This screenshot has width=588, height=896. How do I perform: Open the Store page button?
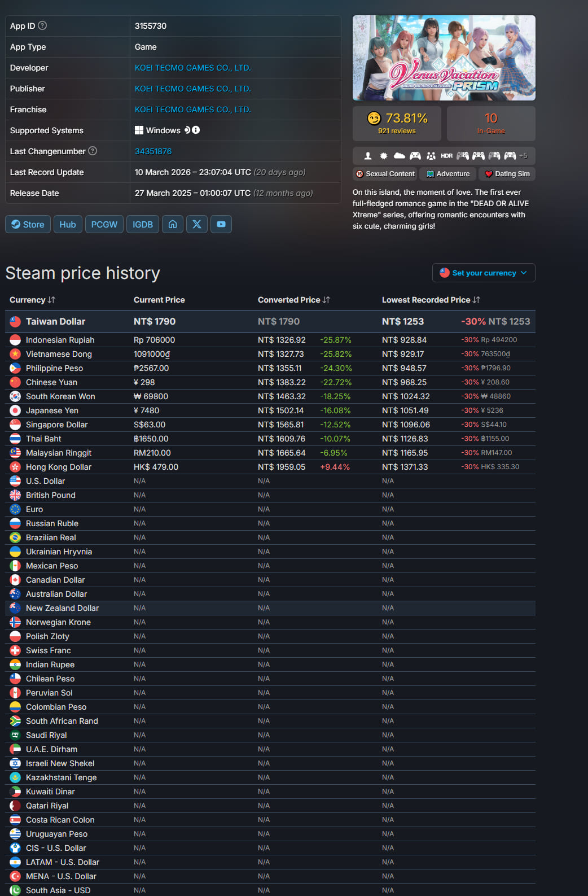coord(28,224)
